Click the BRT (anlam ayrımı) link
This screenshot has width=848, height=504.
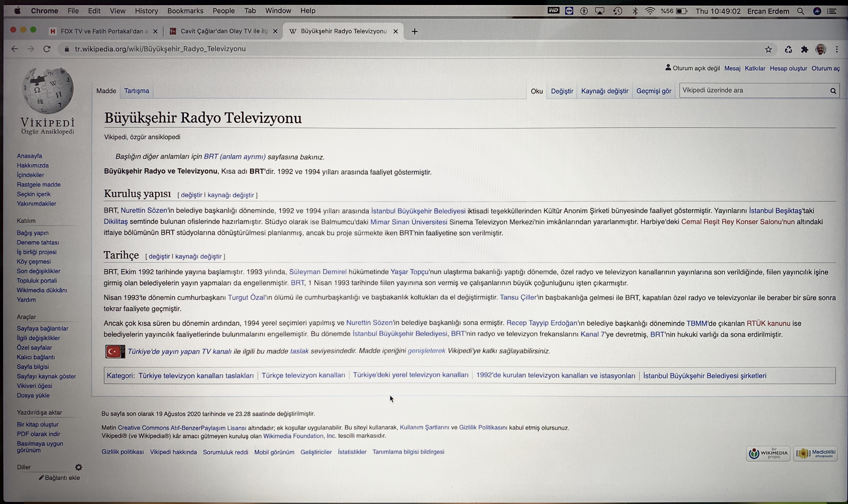[x=235, y=157]
